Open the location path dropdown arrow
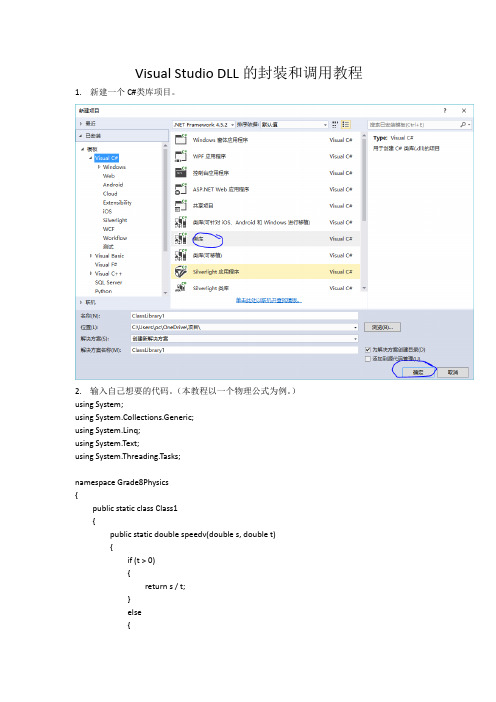 coord(355,327)
